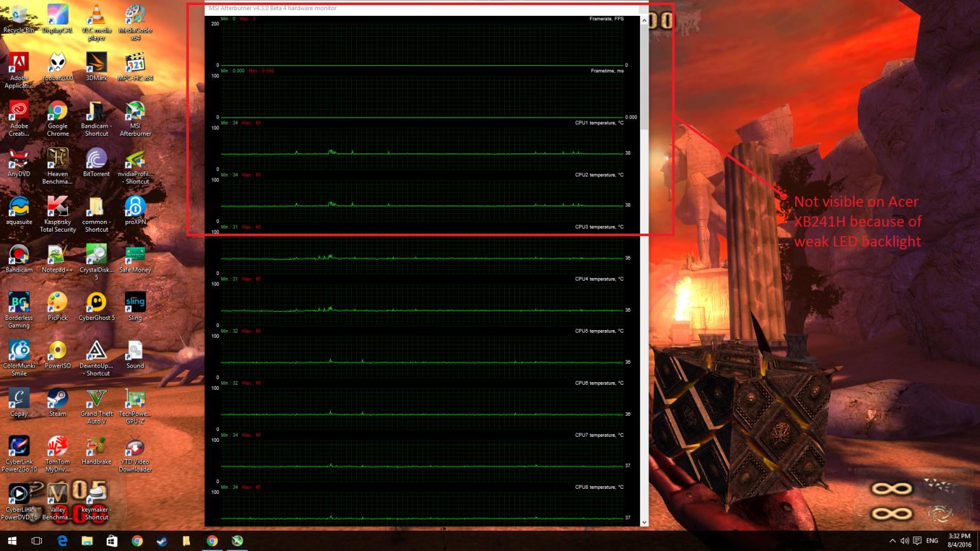Click the 'Framerate, FPS' graph label

coord(607,19)
